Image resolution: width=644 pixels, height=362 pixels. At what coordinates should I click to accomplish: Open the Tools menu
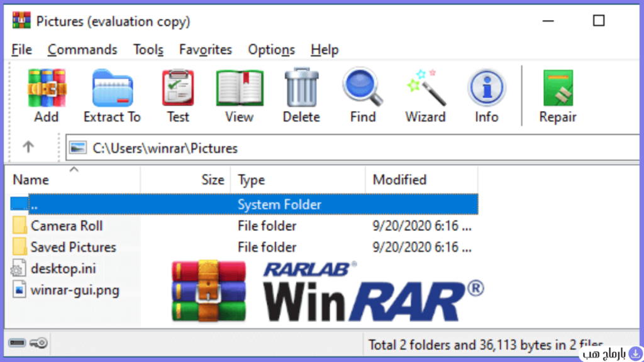tap(148, 50)
